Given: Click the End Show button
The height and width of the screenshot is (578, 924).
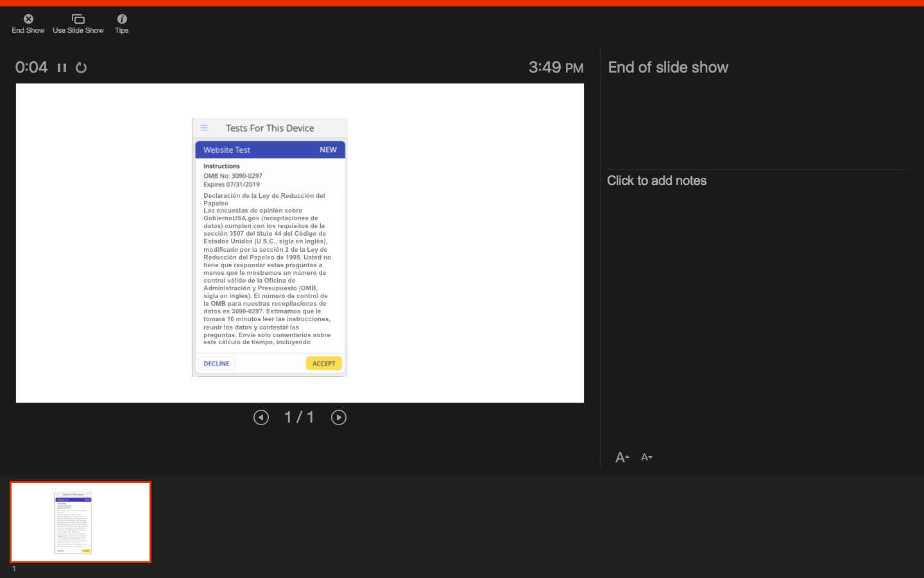Looking at the screenshot, I should coord(28,24).
